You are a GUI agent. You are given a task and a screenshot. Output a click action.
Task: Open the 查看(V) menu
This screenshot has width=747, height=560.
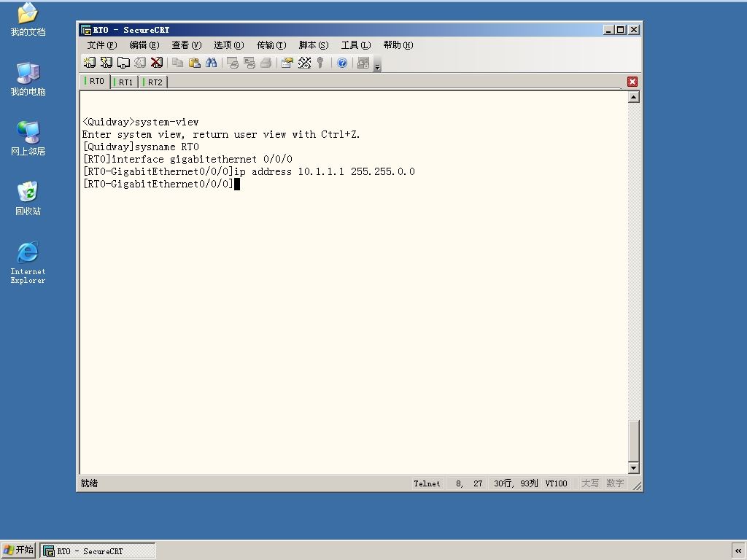tap(186, 44)
